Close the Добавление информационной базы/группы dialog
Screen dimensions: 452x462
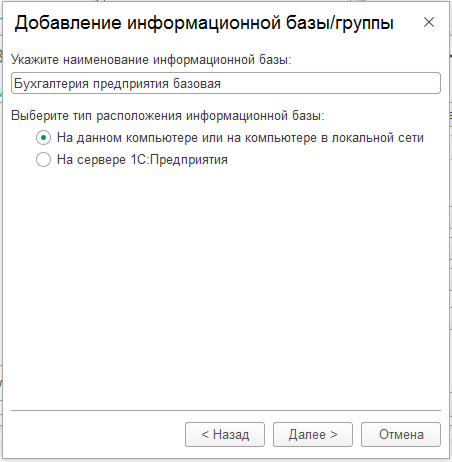(x=429, y=22)
